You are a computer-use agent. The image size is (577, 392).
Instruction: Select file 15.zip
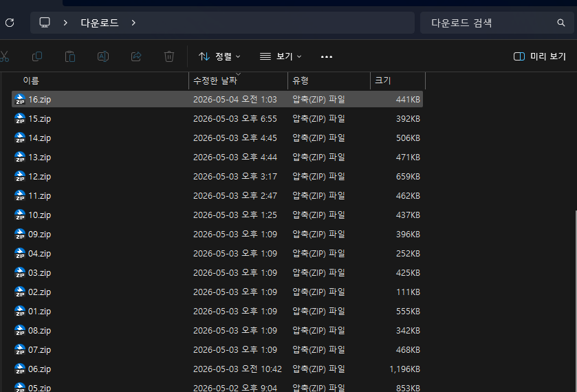coord(217,118)
